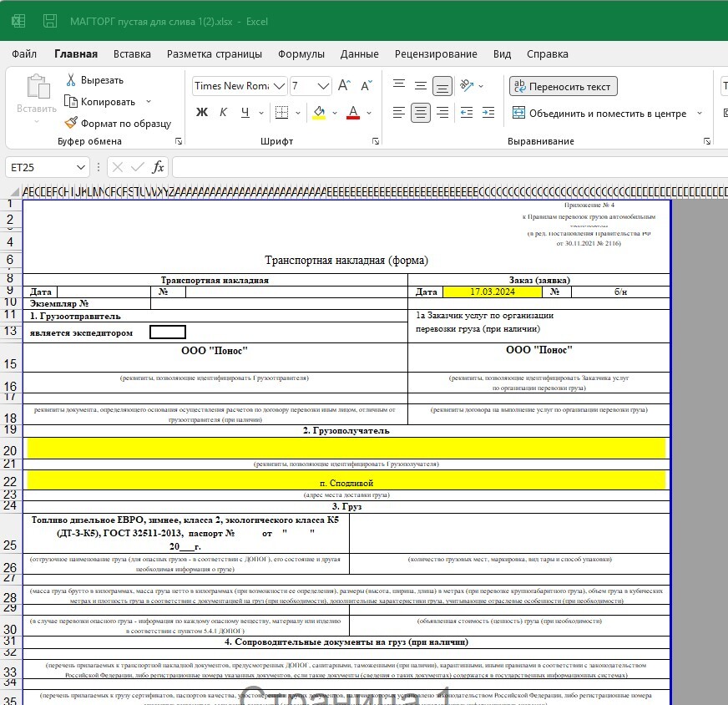Switch to Вид tab
728x705 pixels.
click(502, 53)
